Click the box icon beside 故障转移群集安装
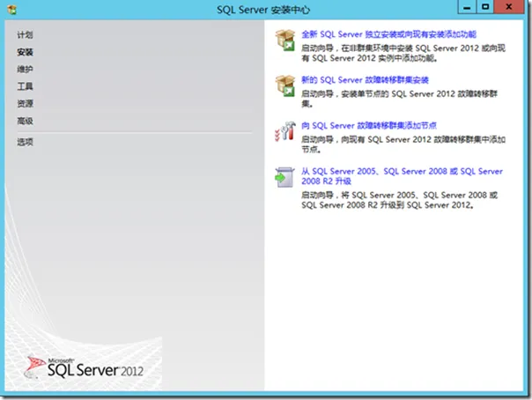Image resolution: width=532 pixels, height=400 pixels. [x=285, y=85]
